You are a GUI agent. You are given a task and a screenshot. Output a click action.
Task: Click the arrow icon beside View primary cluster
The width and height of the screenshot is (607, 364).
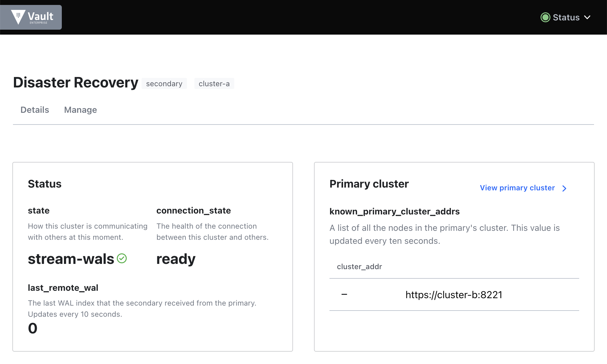(x=565, y=188)
